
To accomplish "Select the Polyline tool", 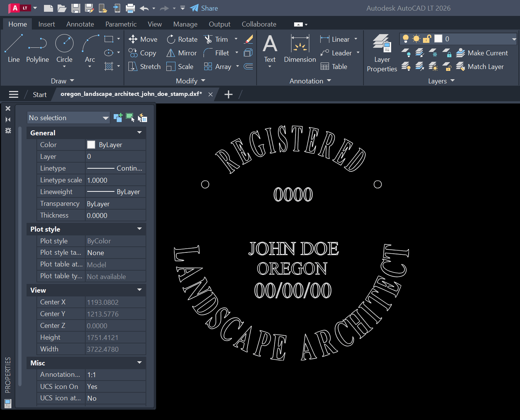I will coord(38,49).
